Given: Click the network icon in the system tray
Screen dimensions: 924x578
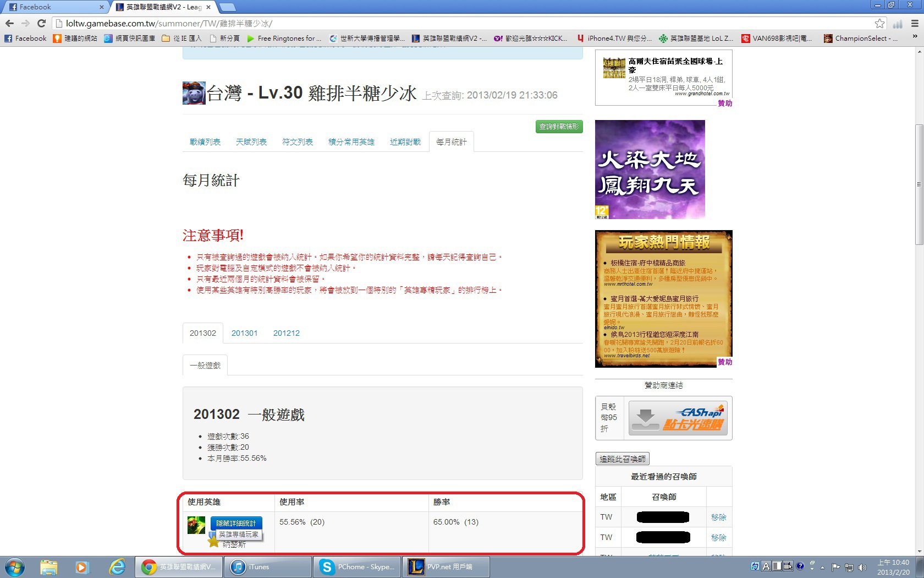Looking at the screenshot, I should tap(849, 567).
